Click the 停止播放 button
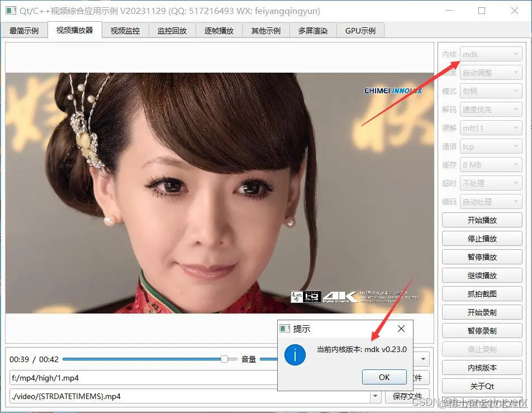The width and height of the screenshot is (532, 413). [x=482, y=239]
